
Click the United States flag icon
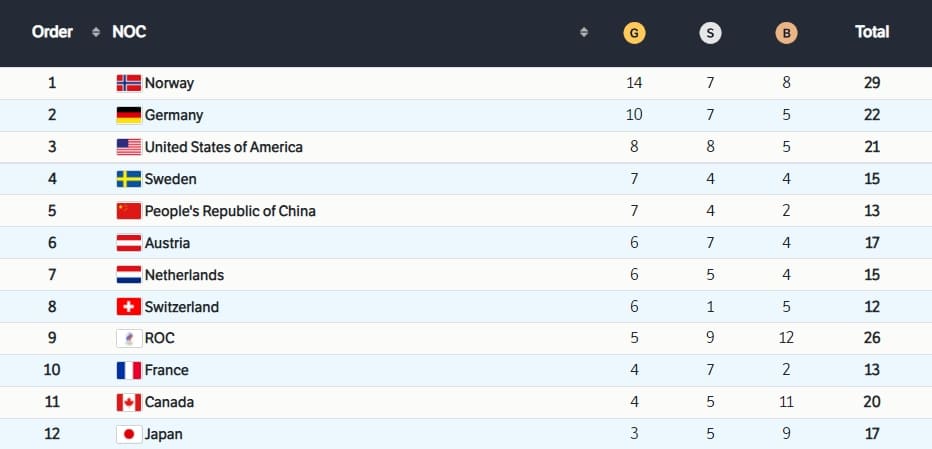[x=128, y=147]
